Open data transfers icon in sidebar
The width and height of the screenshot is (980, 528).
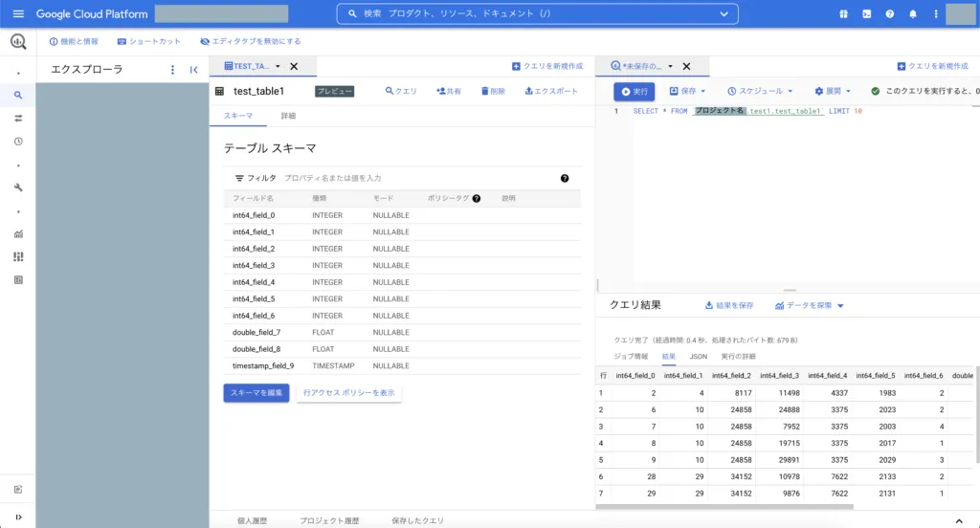[x=18, y=118]
